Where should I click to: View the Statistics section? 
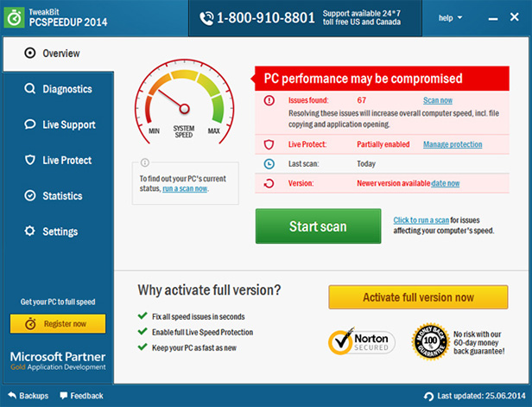coord(59,196)
